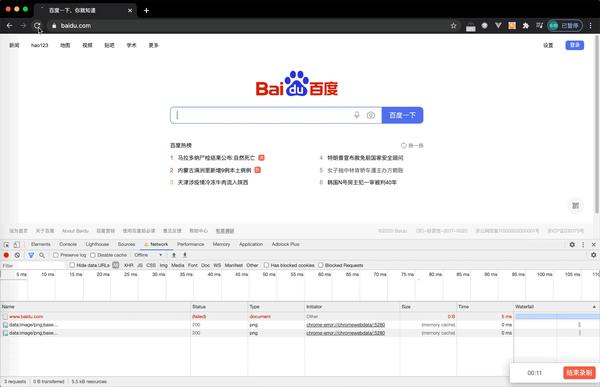Viewport: 600px width, 387px height.
Task: Check the Hide data URLs checkbox
Action: pyautogui.click(x=72, y=265)
